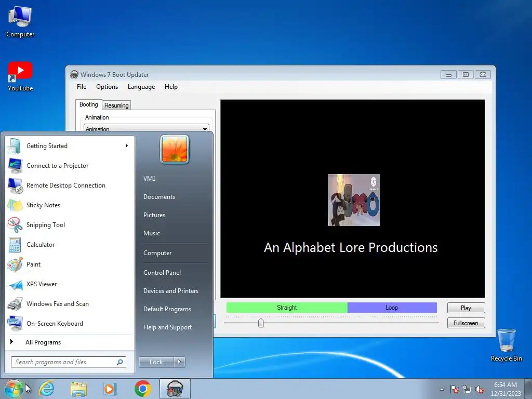Viewport: 532px width, 399px height.
Task: Click the muted volume tray icon
Action: tap(480, 390)
